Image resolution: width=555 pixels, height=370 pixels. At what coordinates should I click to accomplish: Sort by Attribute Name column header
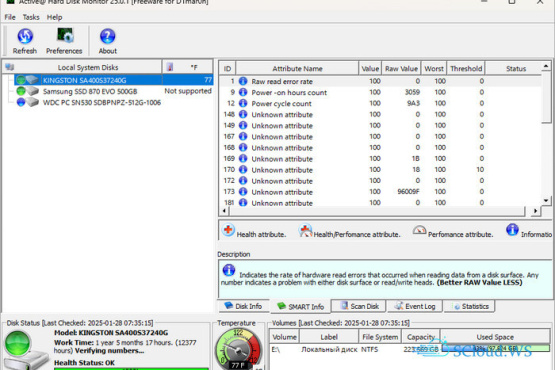pos(297,68)
